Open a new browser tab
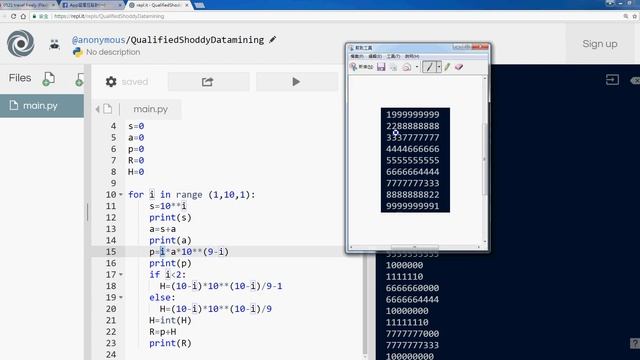640x360 pixels. (x=200, y=5)
